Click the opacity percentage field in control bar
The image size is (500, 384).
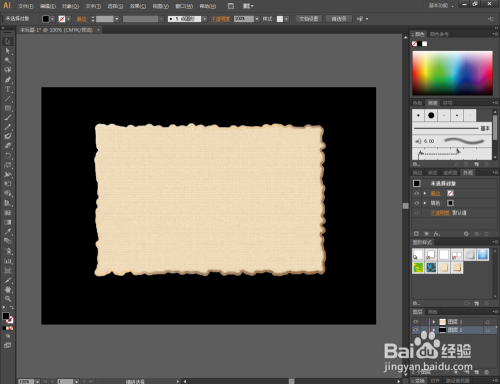[x=244, y=19]
